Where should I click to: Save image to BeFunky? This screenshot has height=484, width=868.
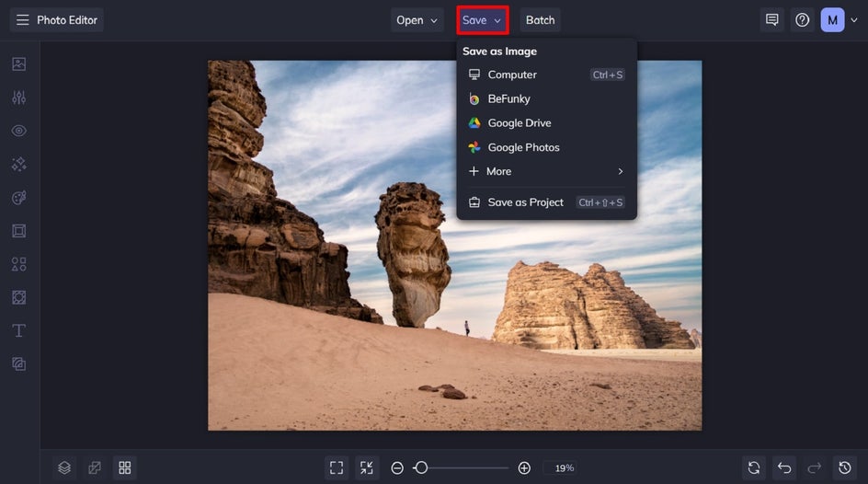pyautogui.click(x=546, y=99)
